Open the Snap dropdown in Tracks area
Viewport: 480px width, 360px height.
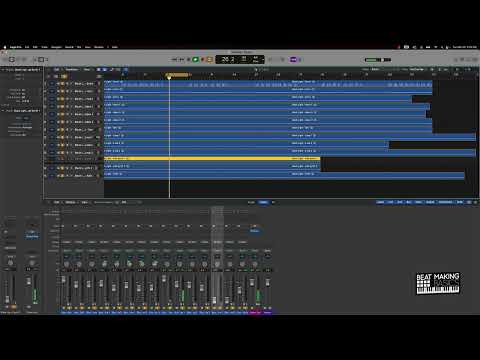pyautogui.click(x=375, y=69)
